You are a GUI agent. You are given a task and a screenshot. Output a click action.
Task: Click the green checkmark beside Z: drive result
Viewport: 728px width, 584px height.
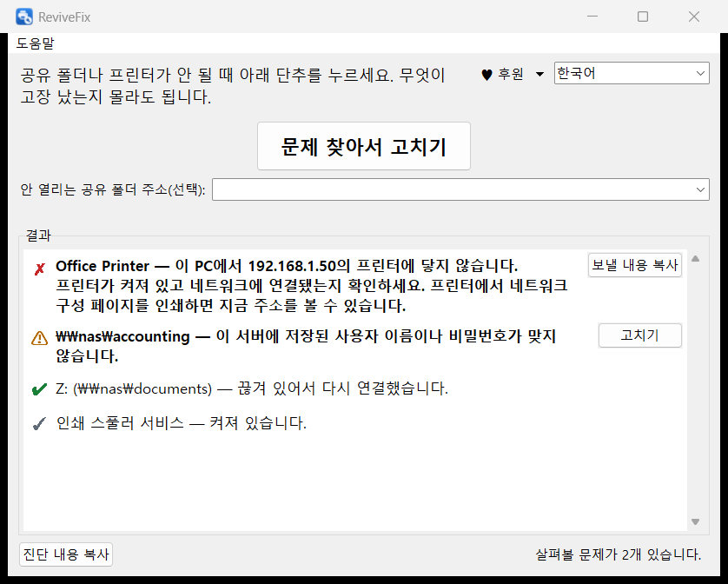[39, 388]
